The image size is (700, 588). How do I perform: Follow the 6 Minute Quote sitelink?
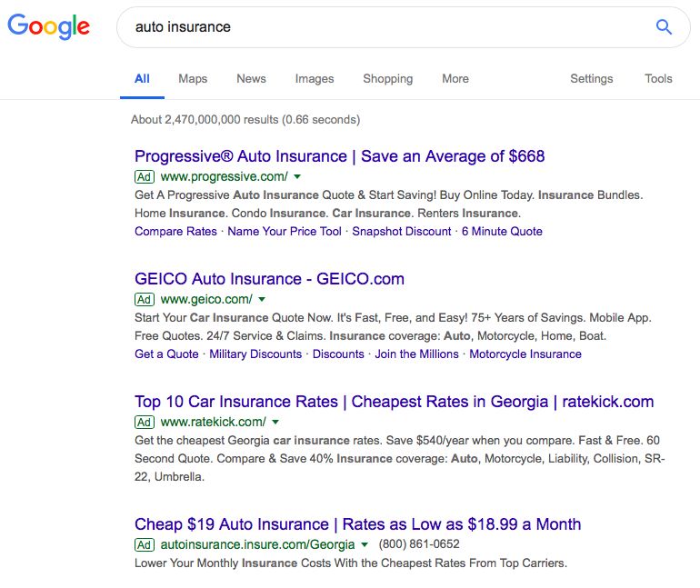pos(502,231)
